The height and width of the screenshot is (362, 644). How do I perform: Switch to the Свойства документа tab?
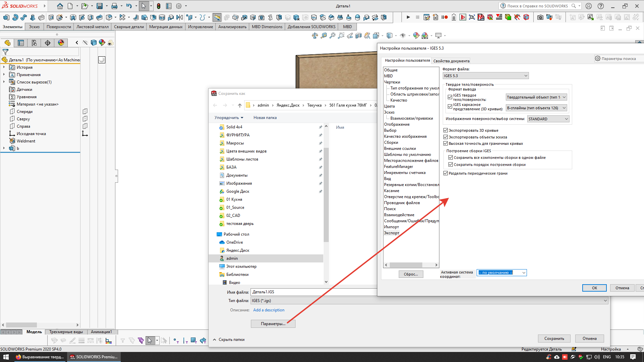point(451,61)
